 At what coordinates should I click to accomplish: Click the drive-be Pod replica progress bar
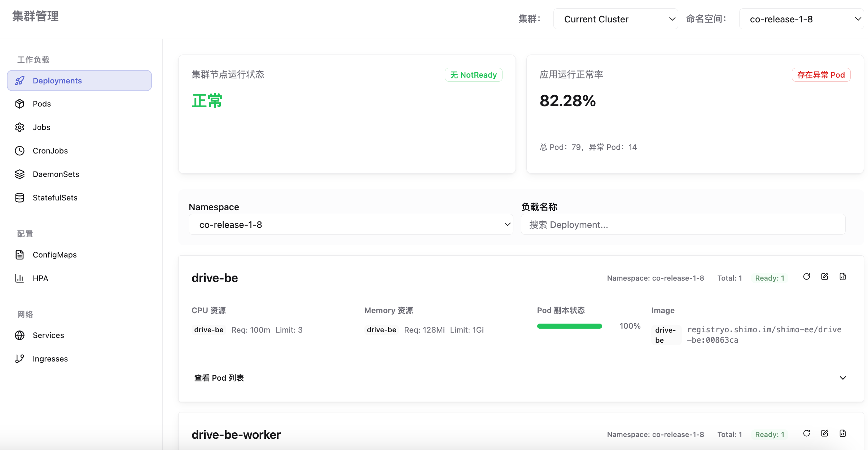(x=570, y=326)
